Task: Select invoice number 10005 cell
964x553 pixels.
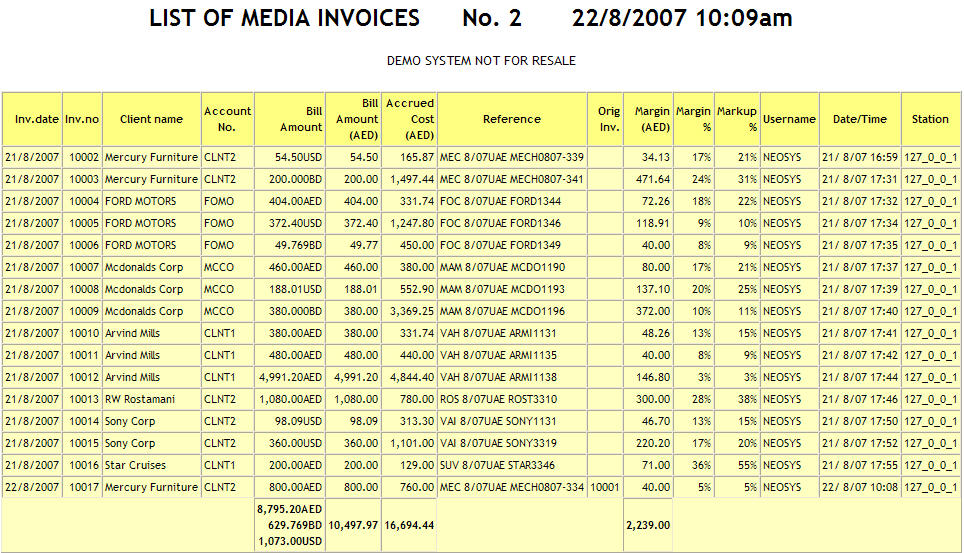Action: tap(82, 223)
